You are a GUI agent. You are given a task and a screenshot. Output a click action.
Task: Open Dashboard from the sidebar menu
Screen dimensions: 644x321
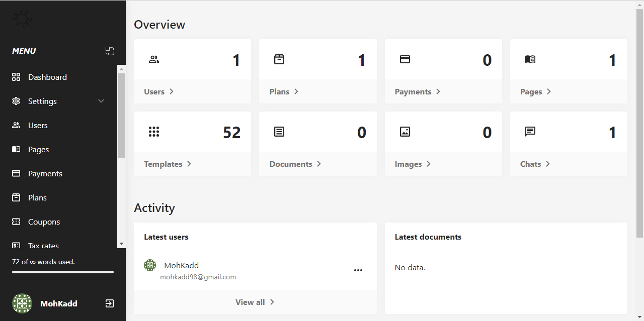point(47,77)
